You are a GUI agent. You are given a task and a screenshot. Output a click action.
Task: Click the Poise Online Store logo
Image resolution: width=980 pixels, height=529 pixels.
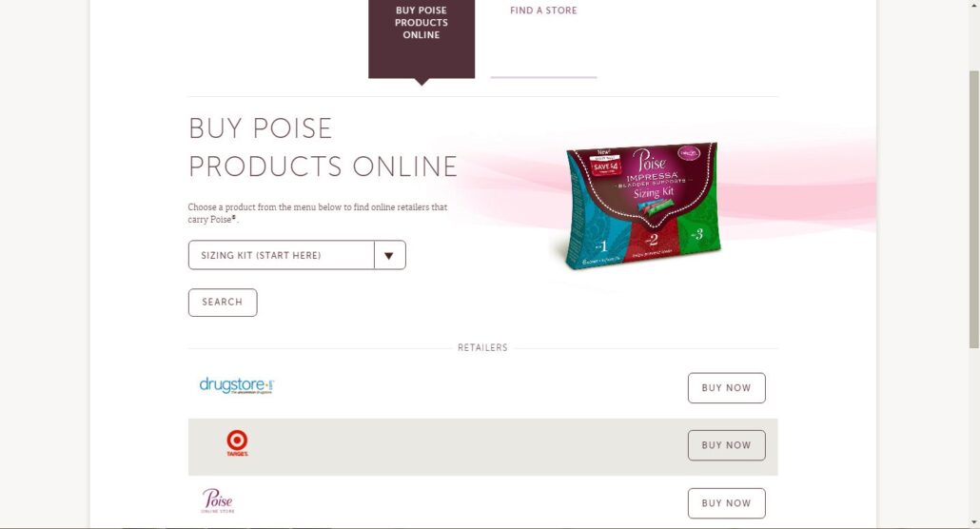(218, 500)
